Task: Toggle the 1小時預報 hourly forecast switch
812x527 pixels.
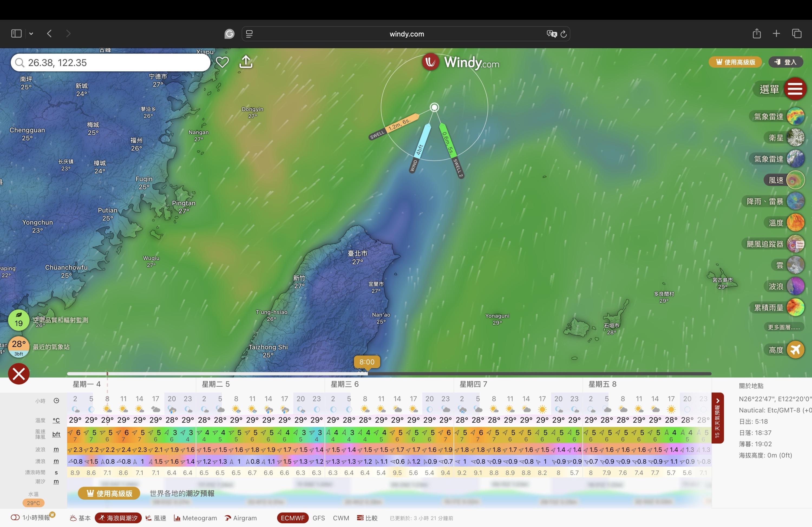Action: 15,518
